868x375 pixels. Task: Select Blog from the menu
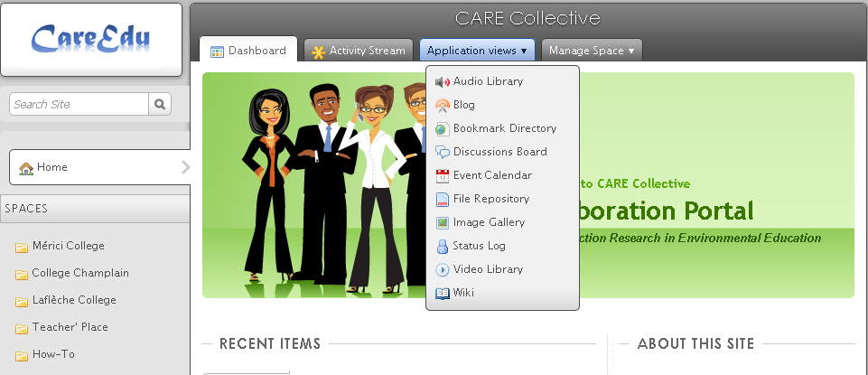point(502,105)
